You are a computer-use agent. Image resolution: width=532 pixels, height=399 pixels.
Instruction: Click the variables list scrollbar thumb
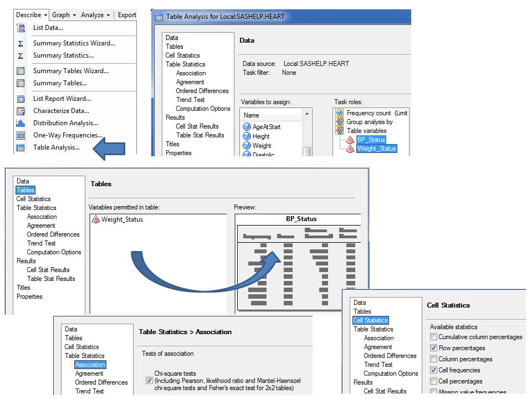306,151
